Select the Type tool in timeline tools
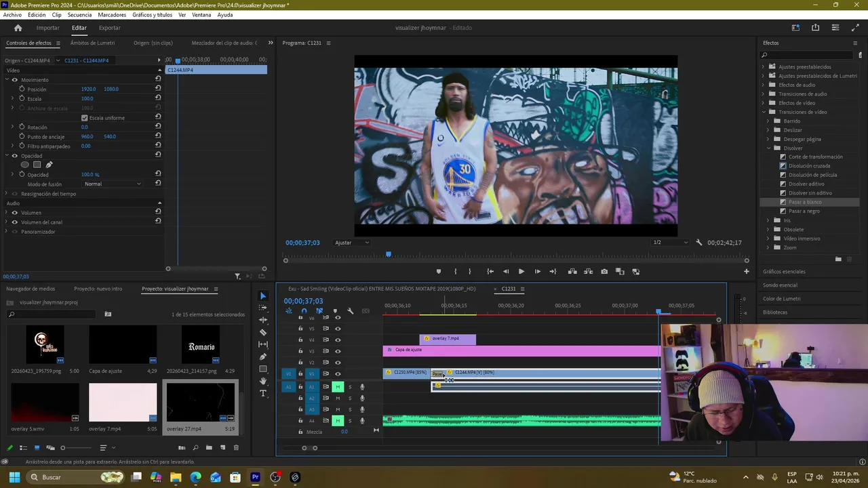The image size is (868, 488). coord(263,393)
